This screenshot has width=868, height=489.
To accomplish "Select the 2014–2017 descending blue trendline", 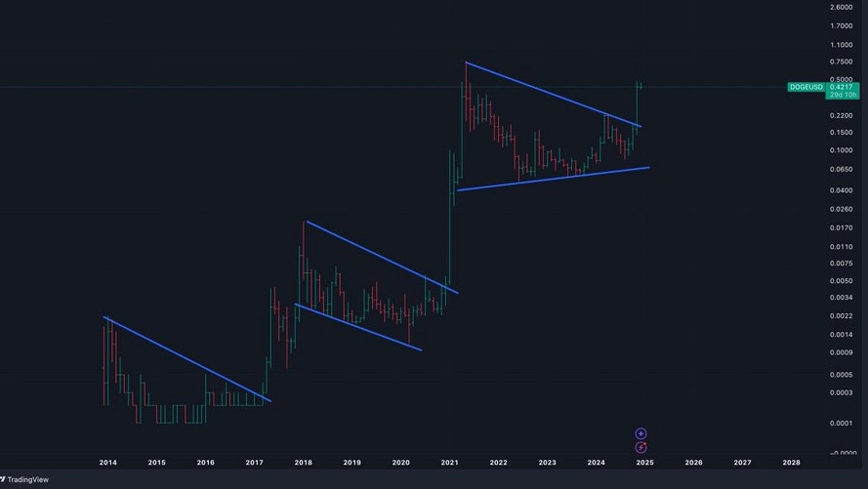I will (x=187, y=359).
